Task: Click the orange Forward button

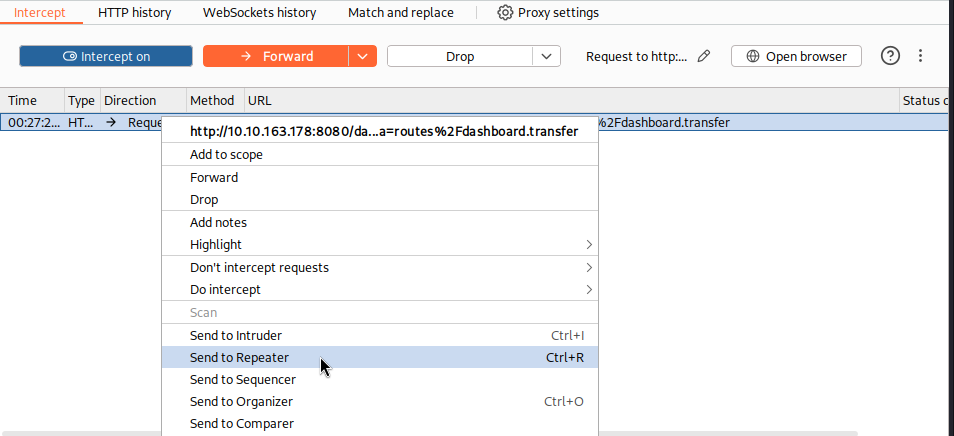Action: point(276,57)
